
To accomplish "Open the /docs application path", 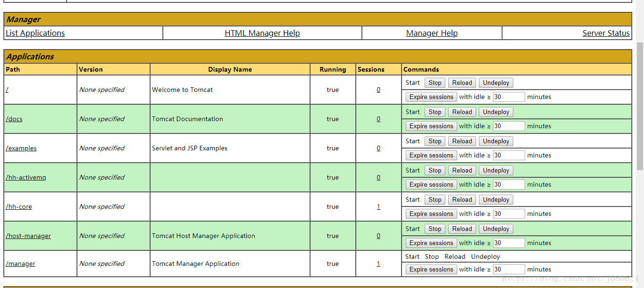I will 14,119.
